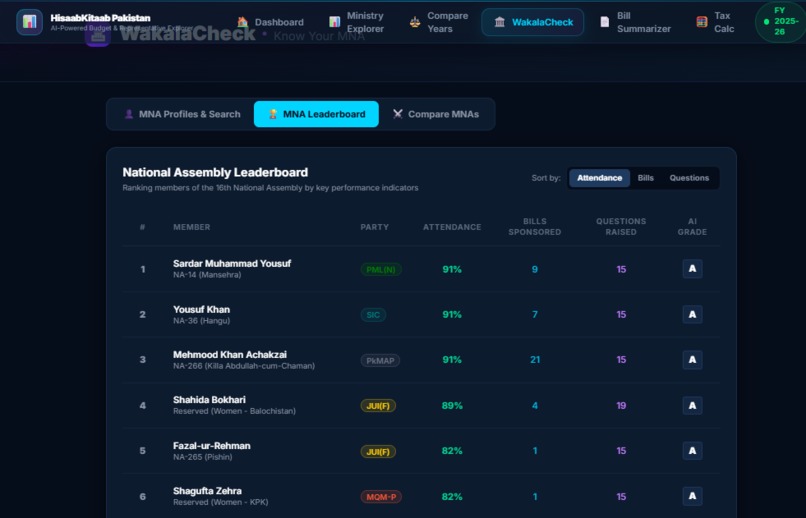Click Reserved (Women - KPK) text
This screenshot has height=518, width=806.
coord(221,502)
